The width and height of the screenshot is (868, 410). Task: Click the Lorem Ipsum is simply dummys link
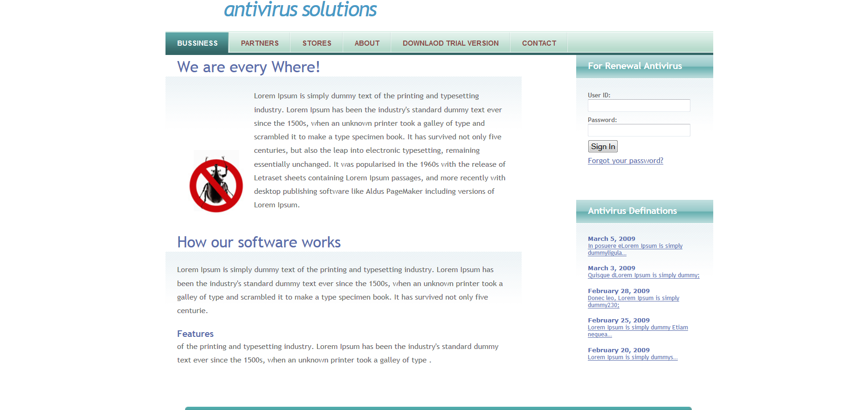(x=632, y=357)
